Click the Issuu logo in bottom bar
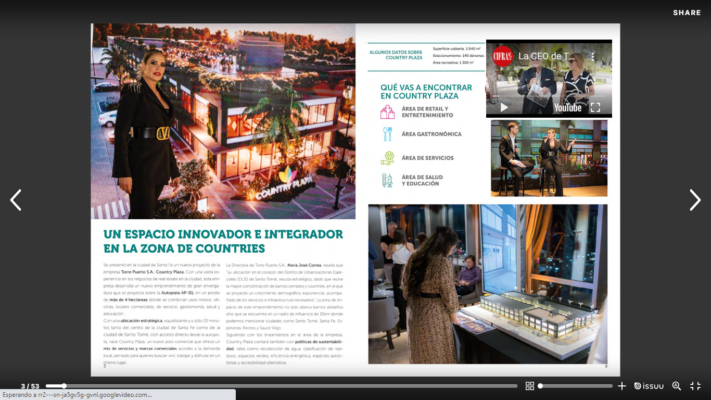The image size is (711, 400). pos(652,386)
